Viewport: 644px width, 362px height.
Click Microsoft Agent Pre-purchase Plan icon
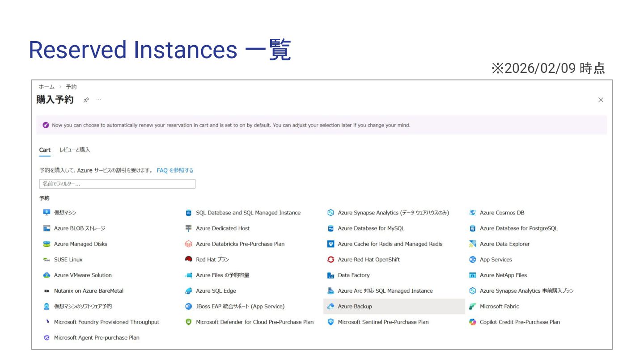point(47,338)
